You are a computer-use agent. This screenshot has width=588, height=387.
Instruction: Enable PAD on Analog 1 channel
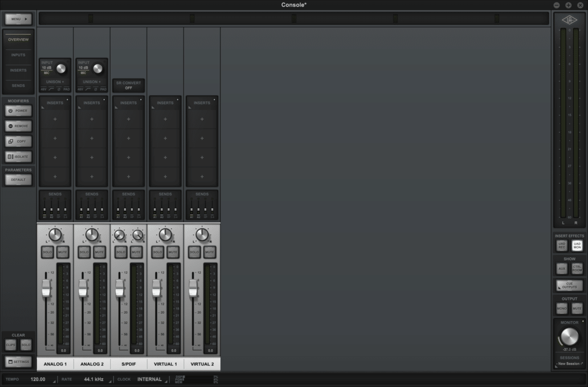pyautogui.click(x=66, y=89)
